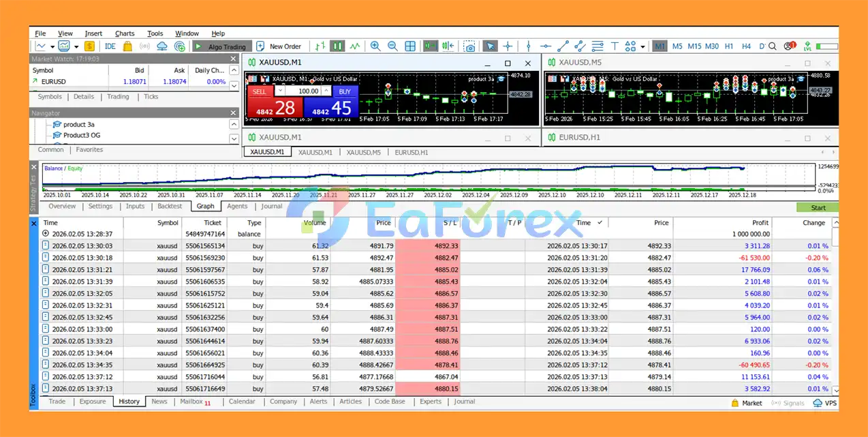Screen dimensions: 868x437
Task: Select the vertical line drawing tool
Action: 528,46
